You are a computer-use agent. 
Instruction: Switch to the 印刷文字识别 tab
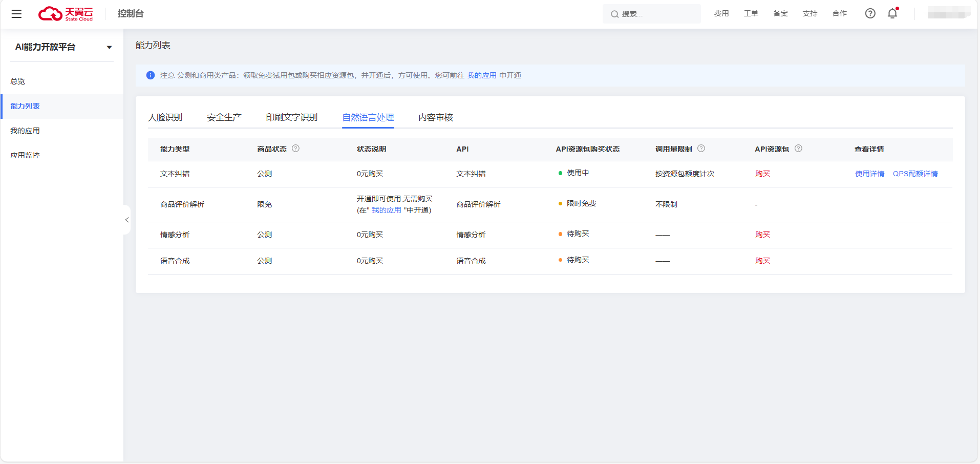pyautogui.click(x=292, y=117)
